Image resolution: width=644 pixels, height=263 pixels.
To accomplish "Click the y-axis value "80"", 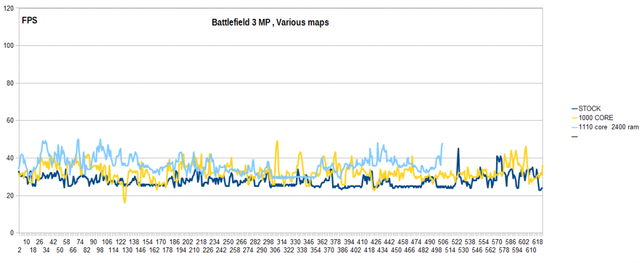I will click(9, 84).
